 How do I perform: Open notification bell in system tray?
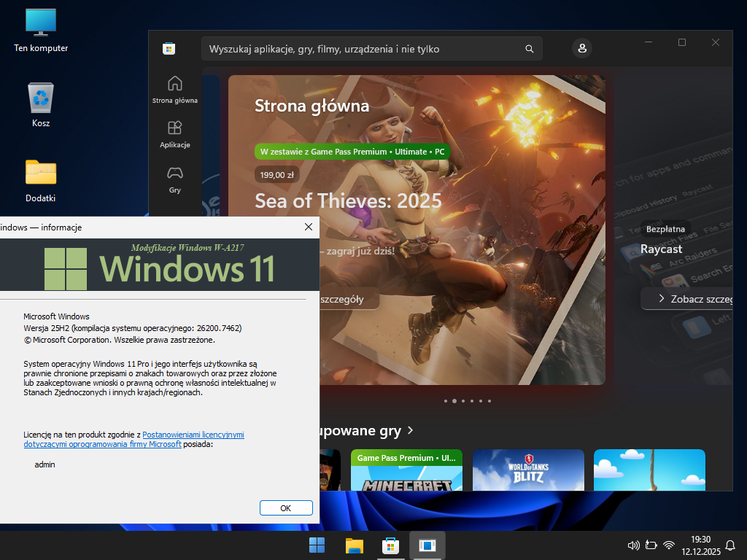tap(730, 545)
